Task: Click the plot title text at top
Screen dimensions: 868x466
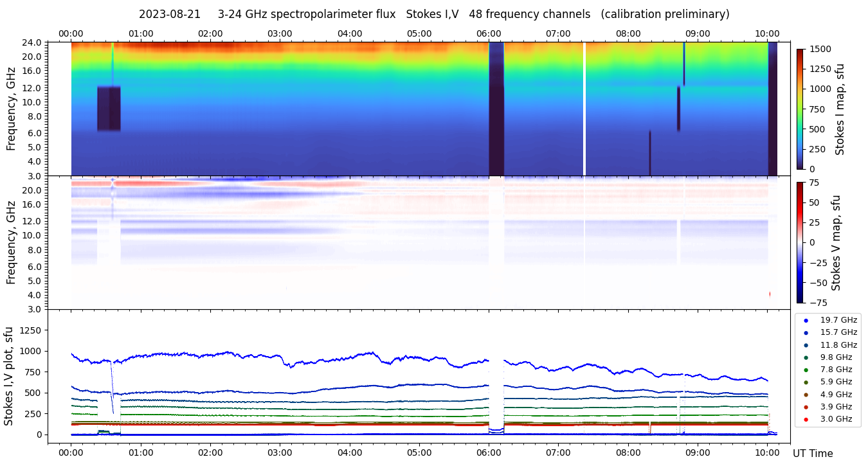Action: (x=434, y=14)
